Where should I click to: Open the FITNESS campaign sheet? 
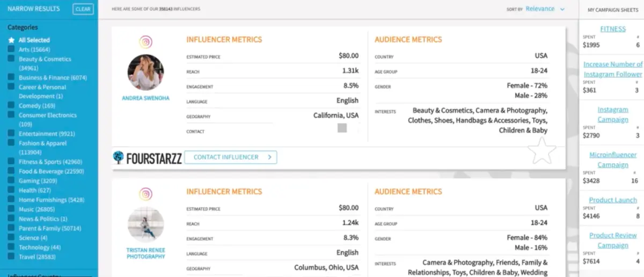[x=612, y=29]
